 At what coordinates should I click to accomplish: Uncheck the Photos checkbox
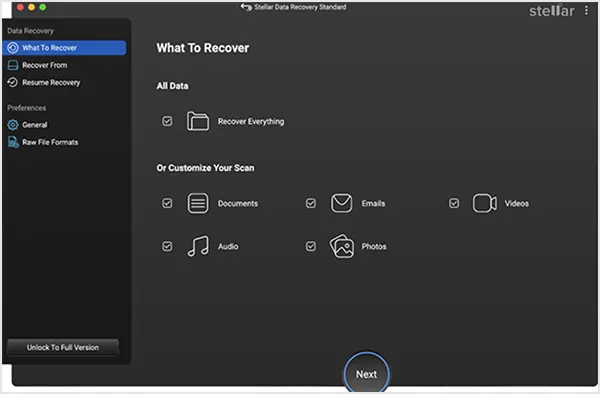click(311, 246)
